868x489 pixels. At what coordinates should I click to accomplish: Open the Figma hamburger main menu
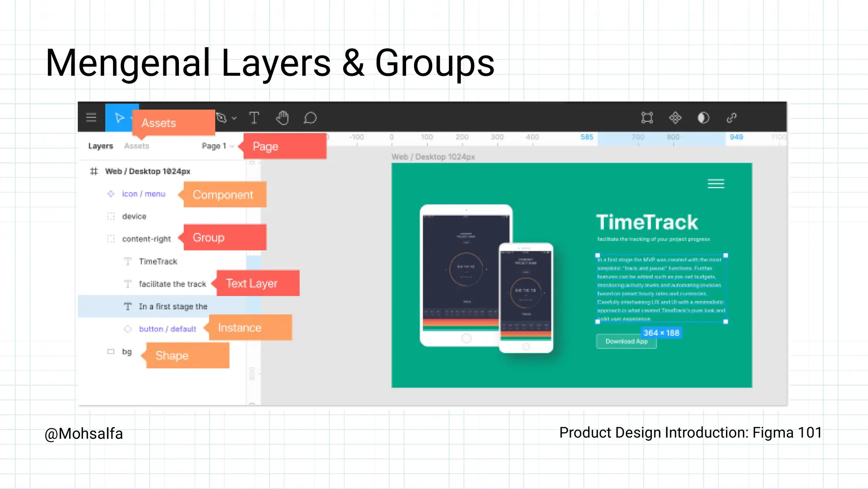pos(91,117)
